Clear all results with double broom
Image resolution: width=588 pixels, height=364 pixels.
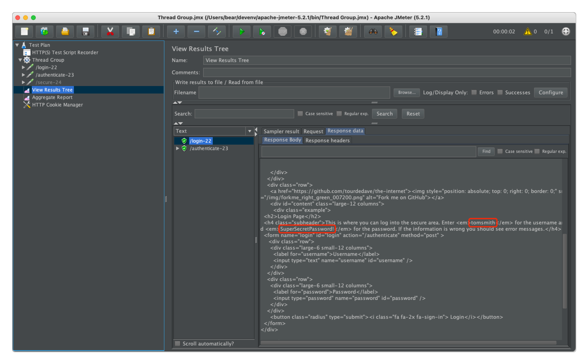(348, 31)
